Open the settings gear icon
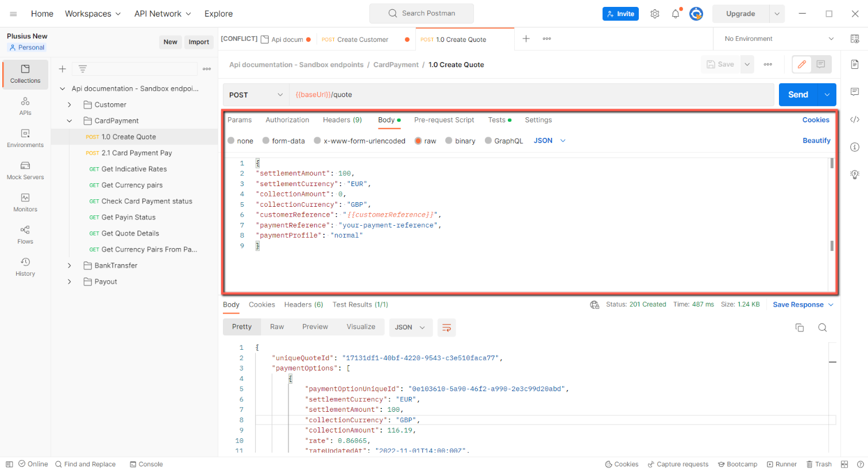 point(655,14)
